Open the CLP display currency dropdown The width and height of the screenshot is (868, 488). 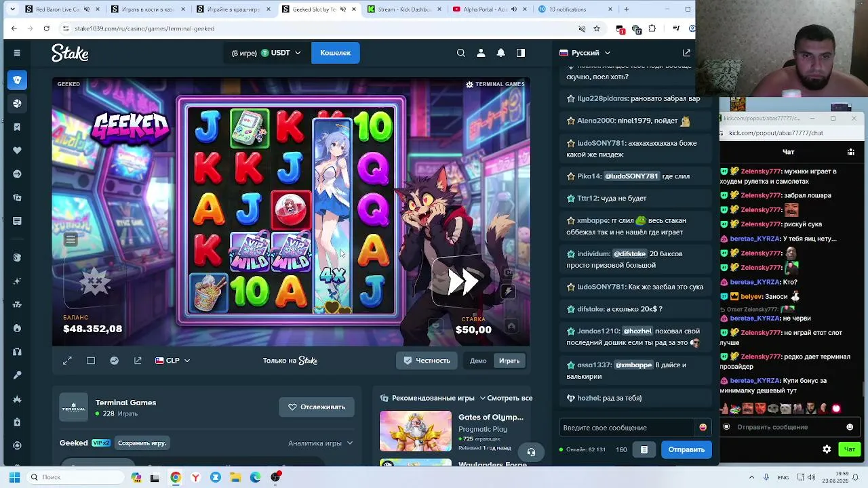click(x=173, y=361)
